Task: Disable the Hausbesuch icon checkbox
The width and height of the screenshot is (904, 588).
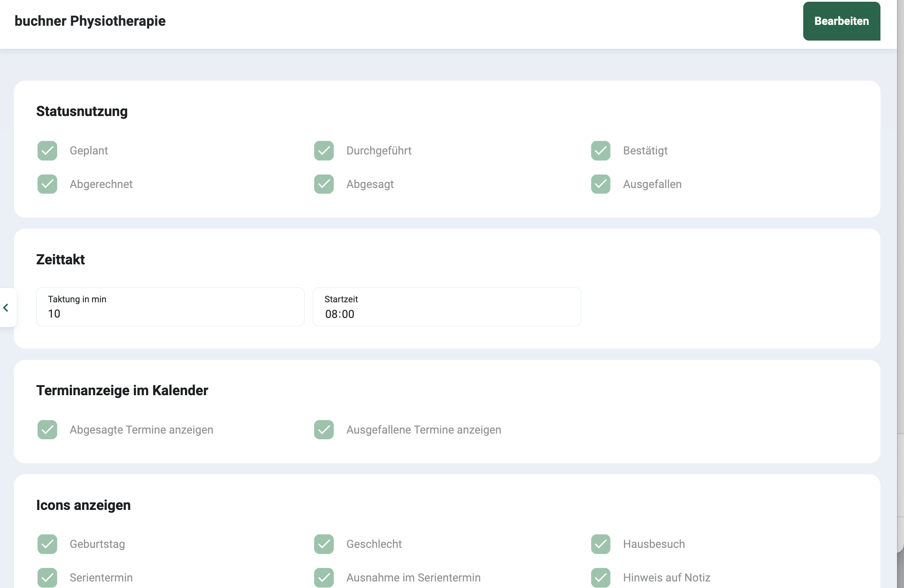Action: (x=601, y=544)
